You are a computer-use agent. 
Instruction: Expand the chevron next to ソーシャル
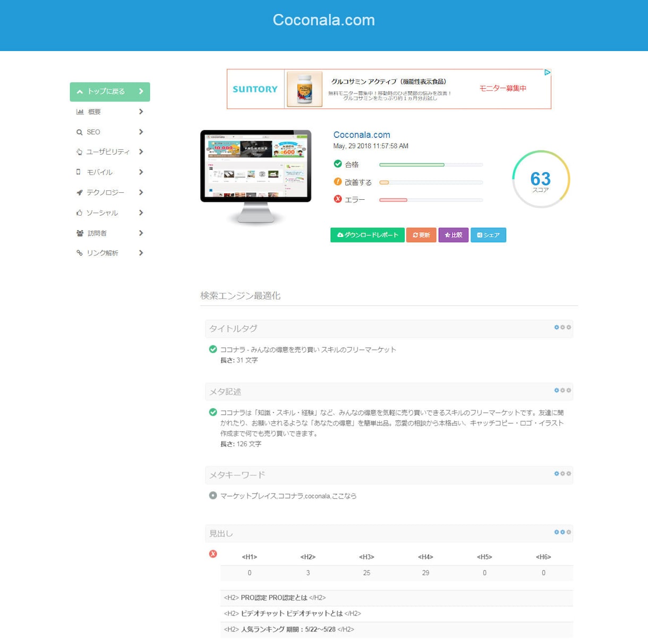[x=141, y=213]
